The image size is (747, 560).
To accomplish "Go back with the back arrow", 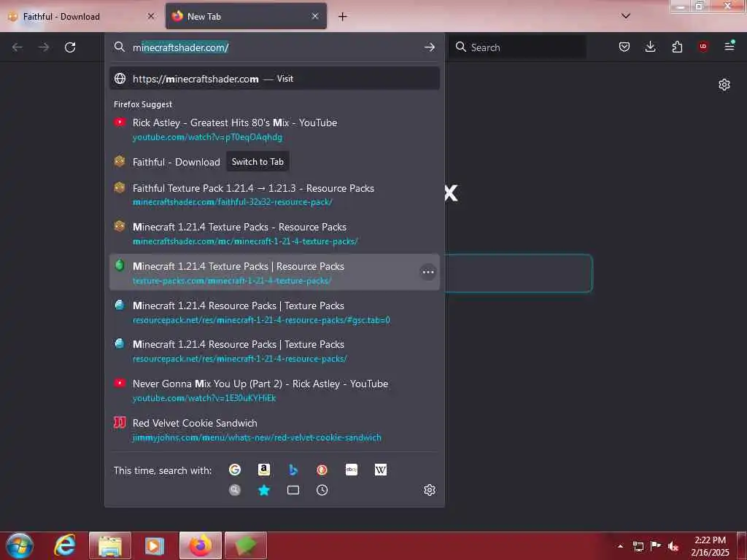I will 18,47.
